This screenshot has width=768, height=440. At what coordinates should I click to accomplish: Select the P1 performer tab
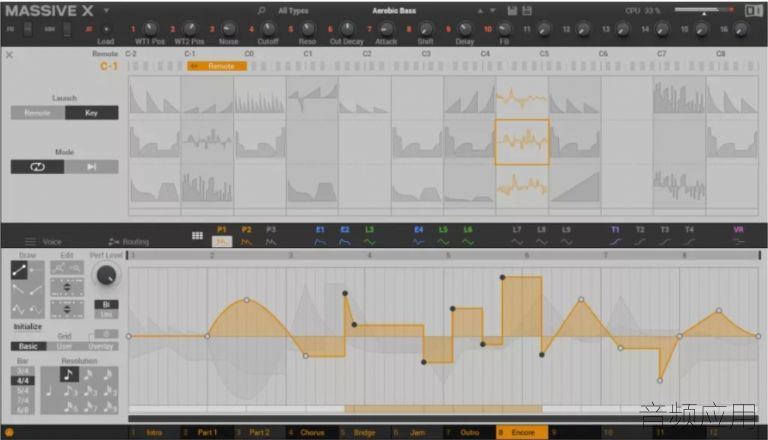pos(222,236)
